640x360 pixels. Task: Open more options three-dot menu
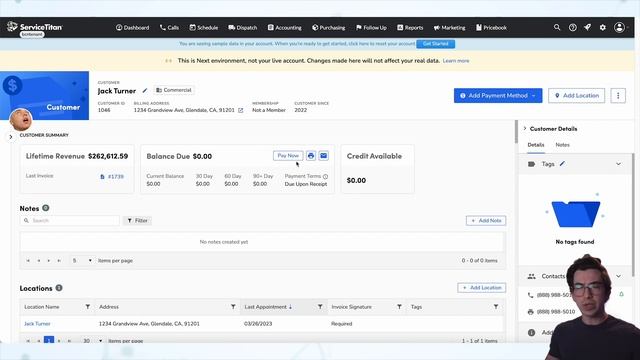[618, 96]
